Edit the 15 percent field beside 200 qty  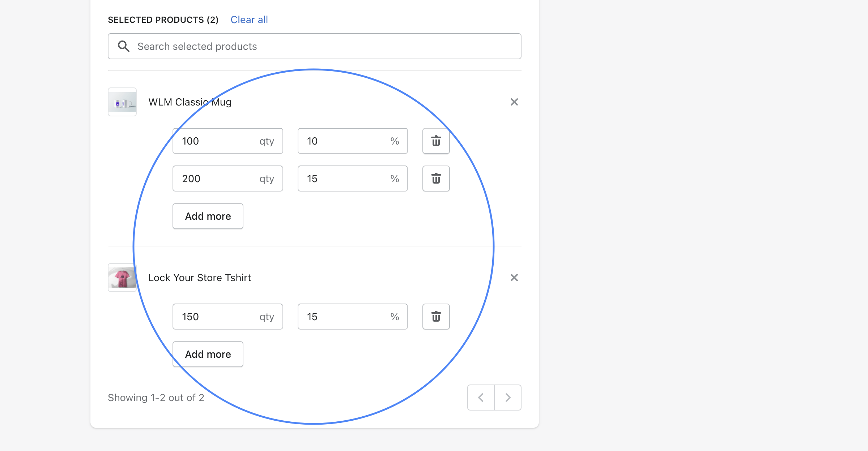353,179
